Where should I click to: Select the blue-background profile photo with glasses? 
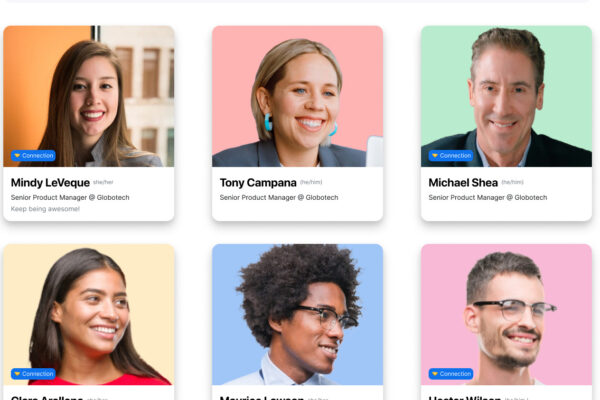tap(297, 314)
